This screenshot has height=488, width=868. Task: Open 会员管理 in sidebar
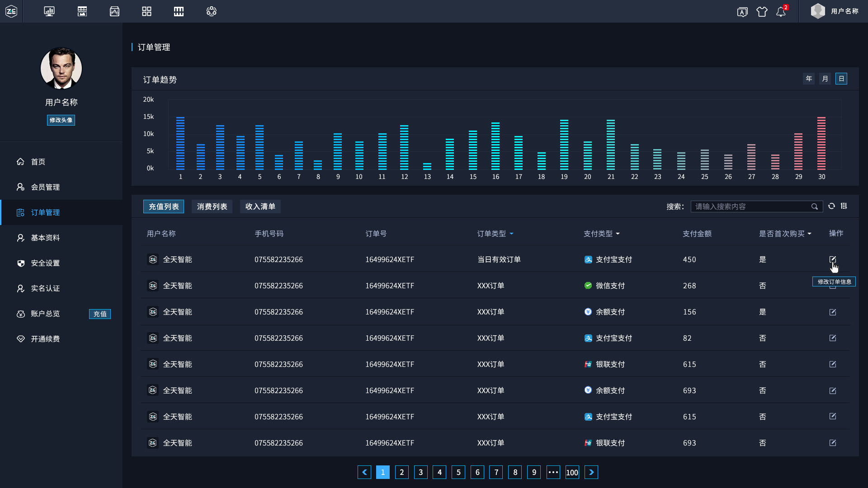[x=61, y=187]
